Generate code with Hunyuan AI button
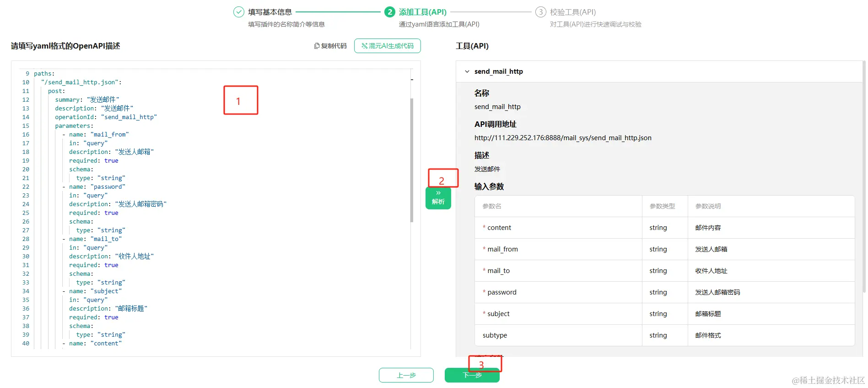This screenshot has width=868, height=388. coord(388,46)
